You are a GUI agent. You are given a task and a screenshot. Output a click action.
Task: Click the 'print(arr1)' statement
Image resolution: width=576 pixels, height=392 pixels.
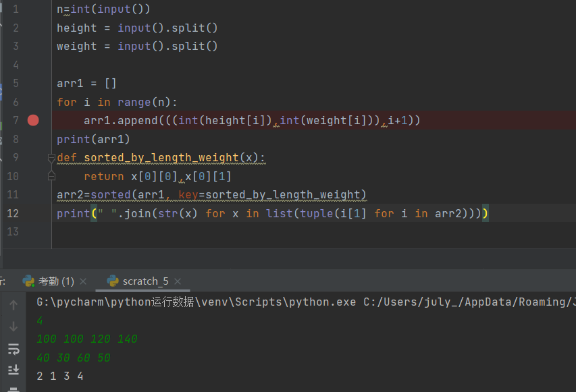pyautogui.click(x=93, y=139)
